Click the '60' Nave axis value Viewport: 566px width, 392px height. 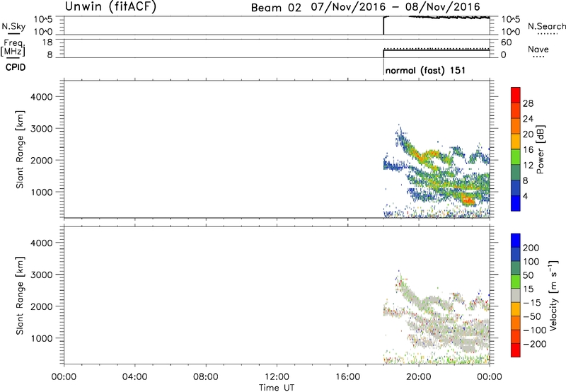pyautogui.click(x=506, y=42)
